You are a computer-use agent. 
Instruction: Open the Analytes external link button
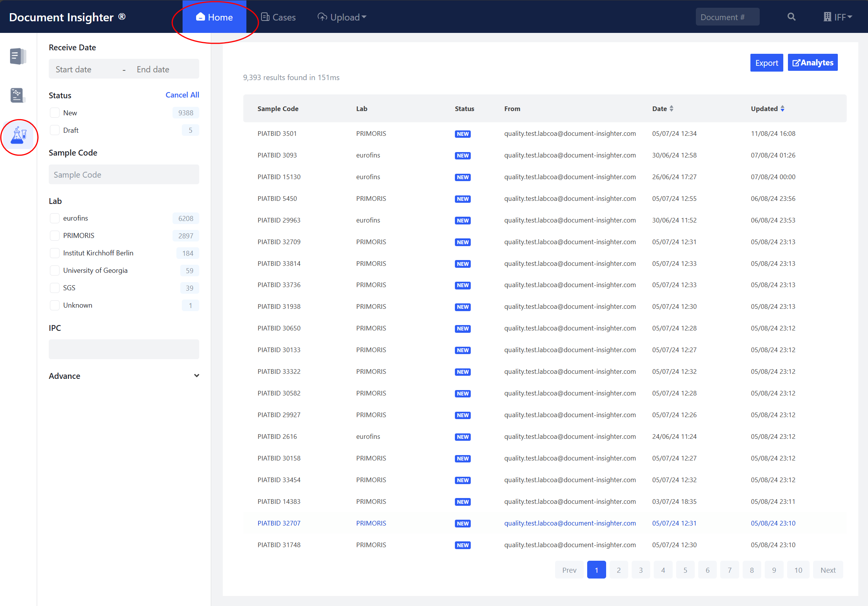[812, 63]
